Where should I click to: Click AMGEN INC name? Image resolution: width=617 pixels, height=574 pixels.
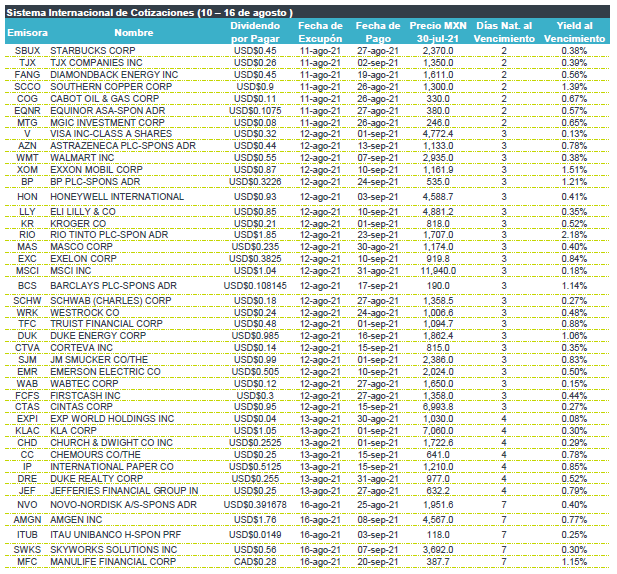pyautogui.click(x=76, y=520)
